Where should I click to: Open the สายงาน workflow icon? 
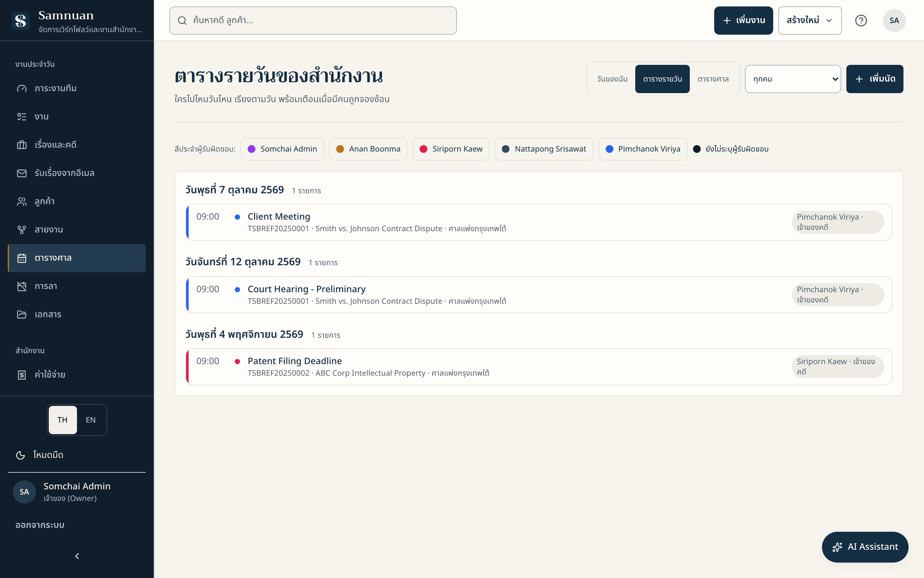22,230
